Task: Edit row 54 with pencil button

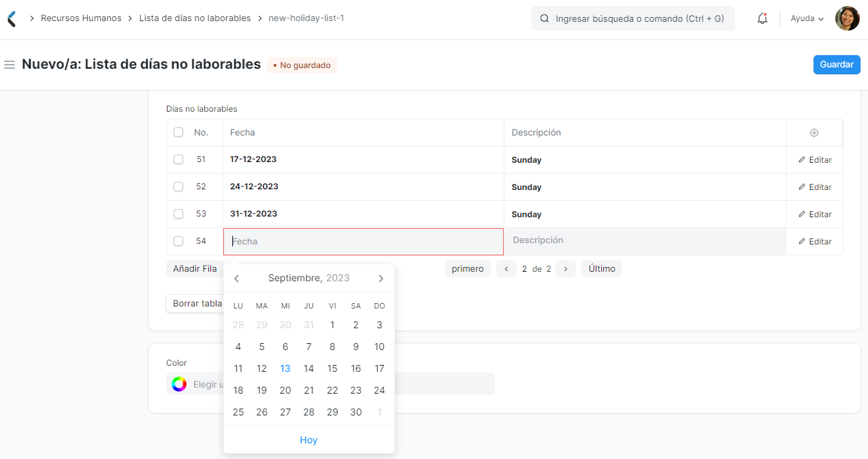Action: tap(815, 242)
